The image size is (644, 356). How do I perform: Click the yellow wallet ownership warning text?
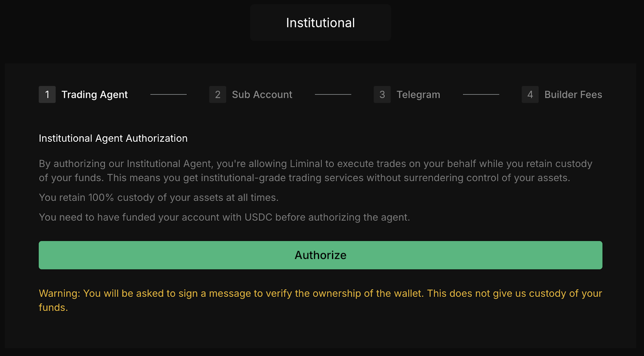pos(320,294)
